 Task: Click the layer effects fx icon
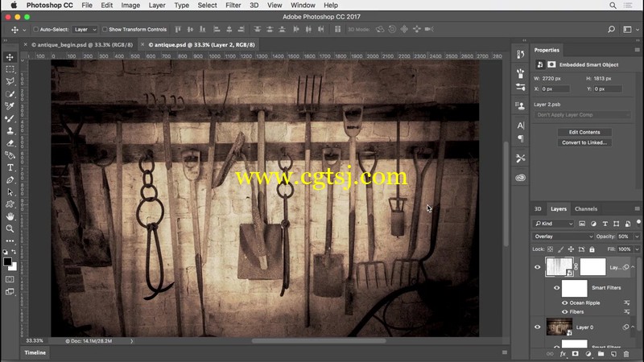pos(563,354)
